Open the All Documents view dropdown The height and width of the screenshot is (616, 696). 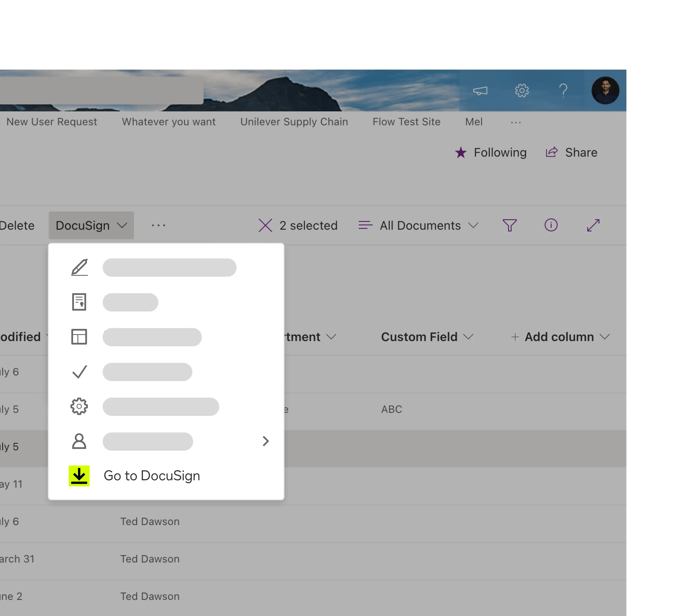pos(419,225)
